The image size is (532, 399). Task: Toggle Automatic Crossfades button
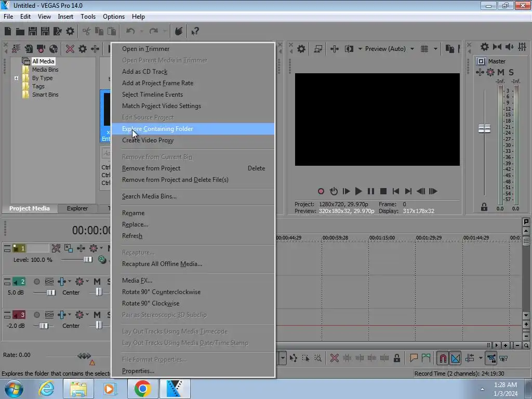pyautogui.click(x=455, y=358)
